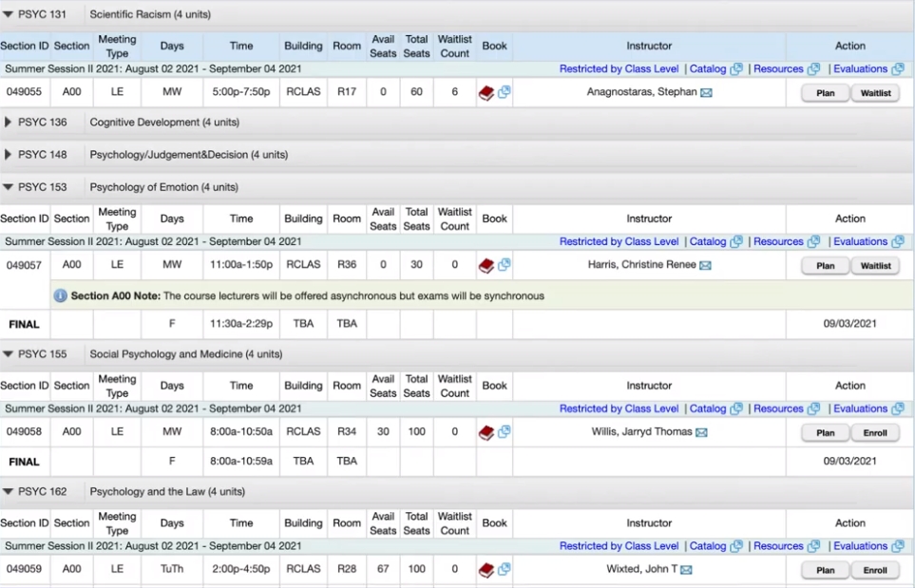Waitlist PSYC 153 section 049057
Screen dimensions: 915x588
(x=875, y=265)
